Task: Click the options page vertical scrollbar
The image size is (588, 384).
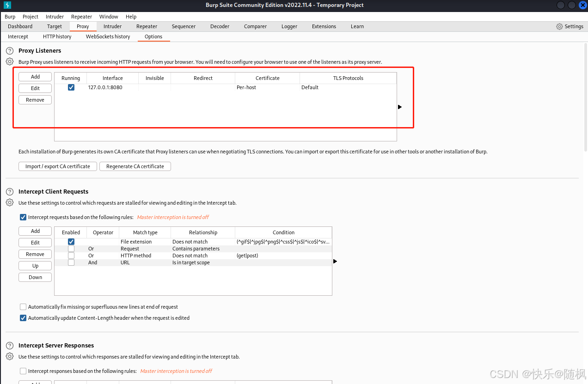Action: coord(586,97)
